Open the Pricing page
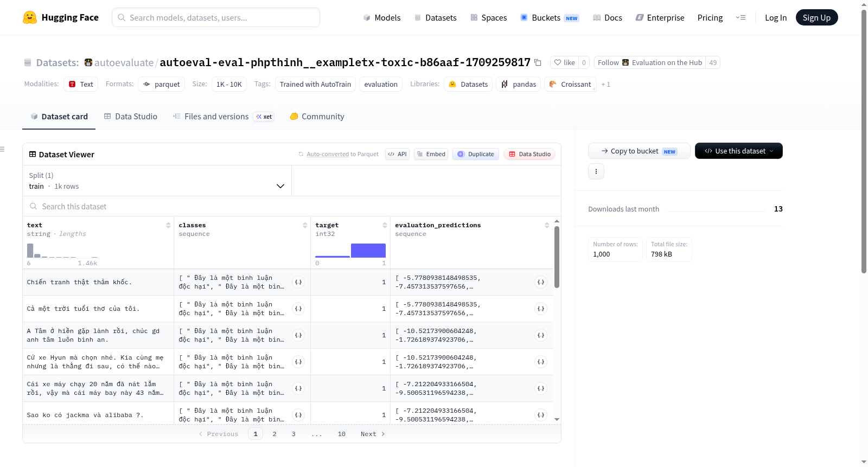Image resolution: width=868 pixels, height=467 pixels. tap(710, 17)
